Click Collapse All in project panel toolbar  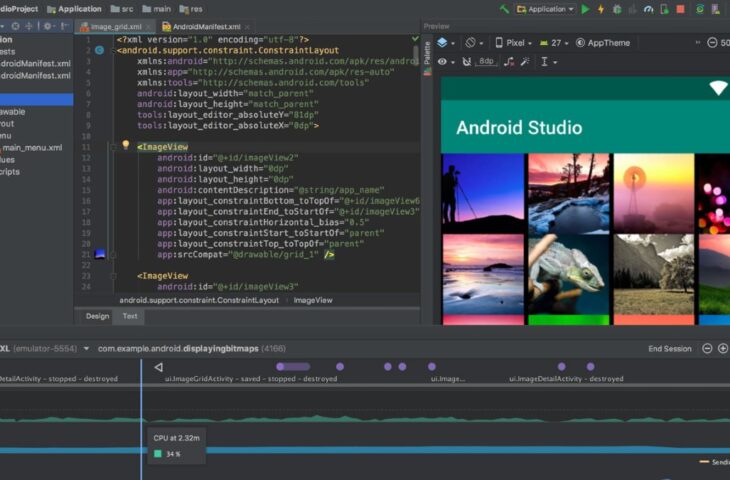click(x=29, y=27)
